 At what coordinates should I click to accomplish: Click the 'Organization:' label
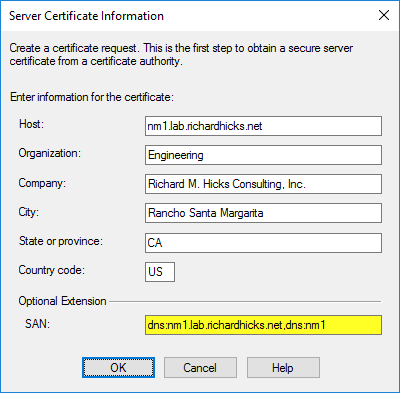[x=50, y=153]
